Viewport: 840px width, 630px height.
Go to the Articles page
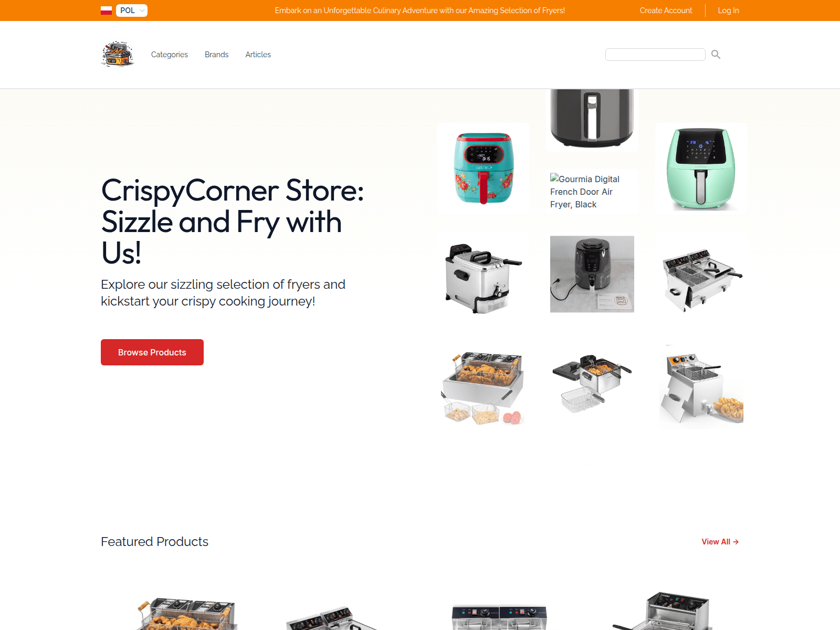coord(258,55)
